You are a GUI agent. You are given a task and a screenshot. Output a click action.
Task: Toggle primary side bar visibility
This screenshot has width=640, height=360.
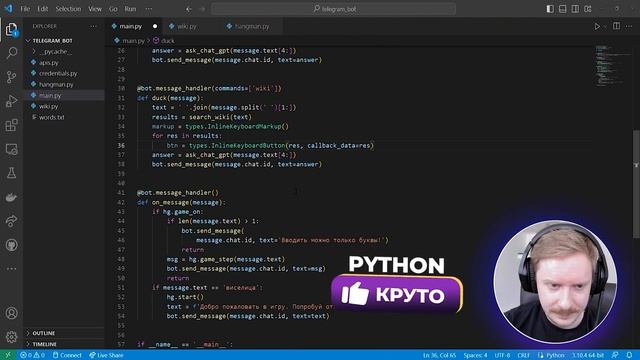[x=550, y=9]
